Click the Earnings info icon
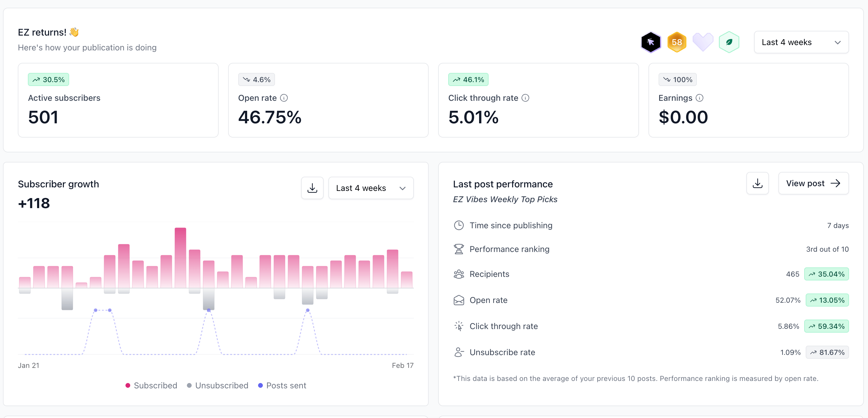This screenshot has width=868, height=418. tap(700, 98)
